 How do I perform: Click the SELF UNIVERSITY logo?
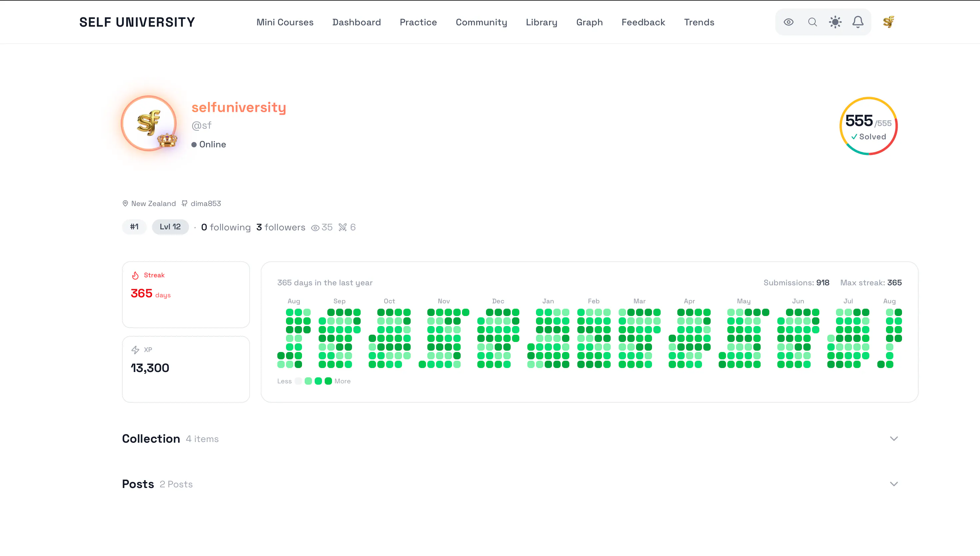tap(137, 22)
